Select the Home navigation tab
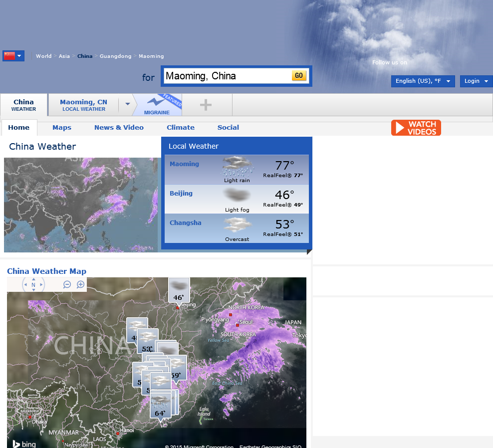Image resolution: width=493 pixels, height=448 pixels. (x=19, y=127)
